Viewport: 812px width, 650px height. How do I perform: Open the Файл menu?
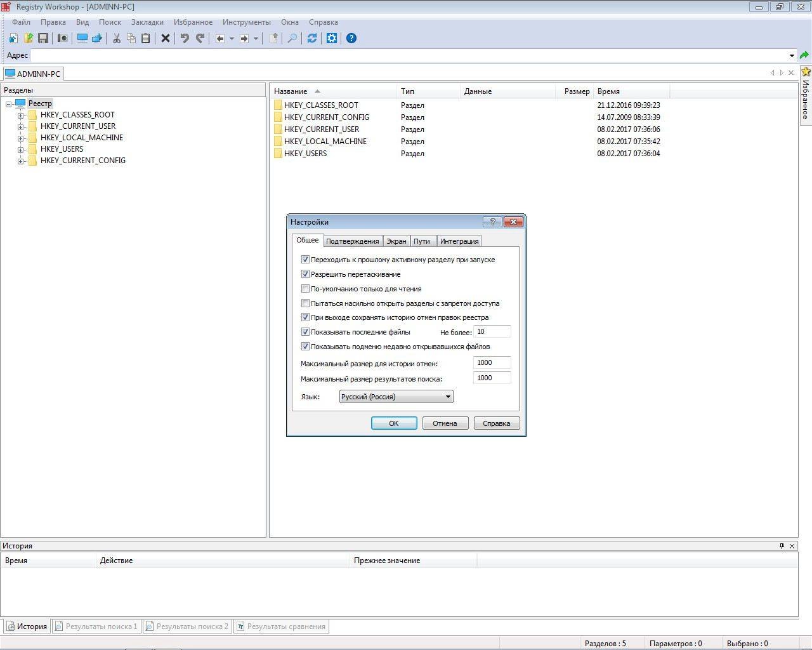pyautogui.click(x=21, y=22)
